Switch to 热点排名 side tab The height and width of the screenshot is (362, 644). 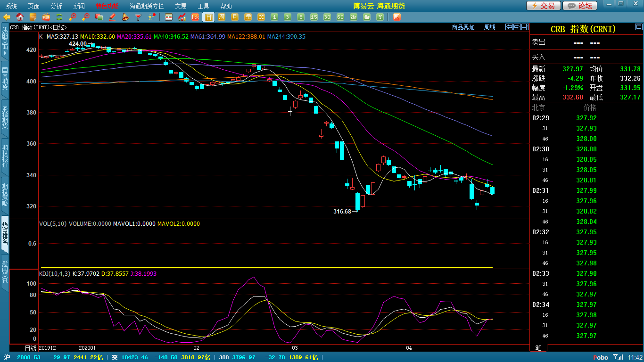(x=5, y=233)
